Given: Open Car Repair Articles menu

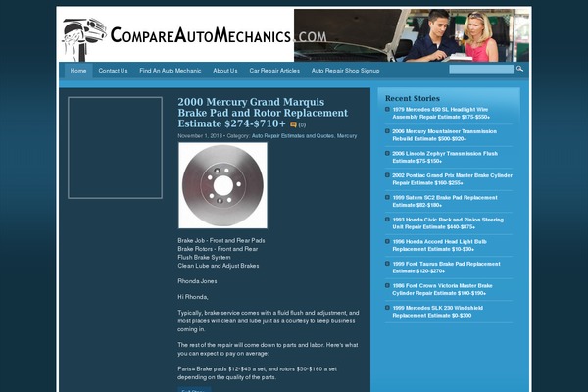Looking at the screenshot, I should coord(274,71).
